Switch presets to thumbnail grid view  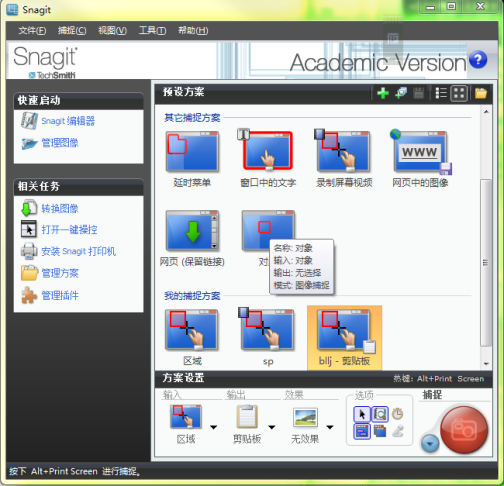pos(459,93)
